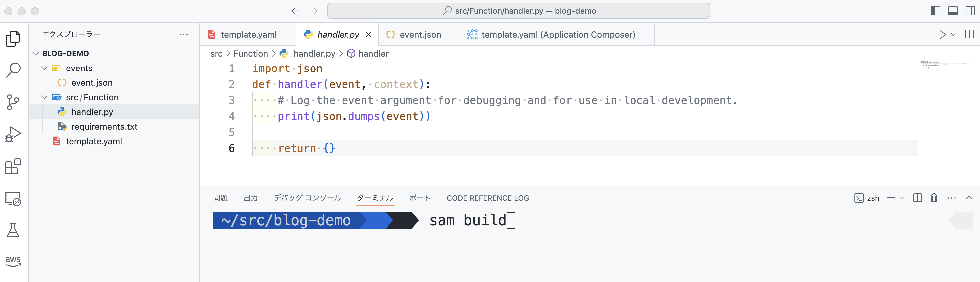Click the 'return {}' code line
The height and width of the screenshot is (282, 980).
pyautogui.click(x=307, y=148)
